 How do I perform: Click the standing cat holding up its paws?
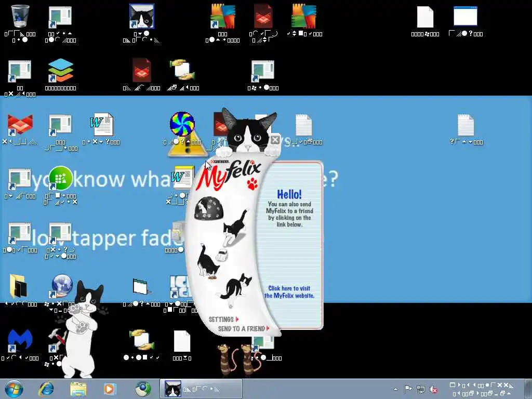82,329
